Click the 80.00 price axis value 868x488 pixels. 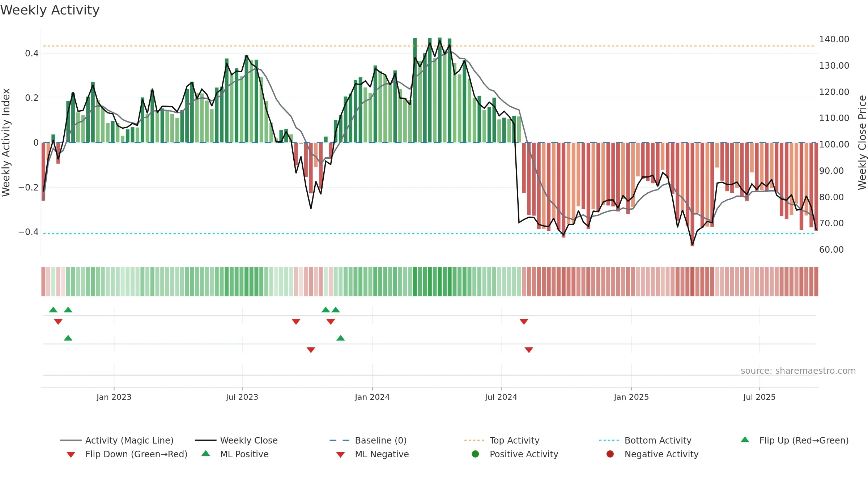click(x=831, y=197)
